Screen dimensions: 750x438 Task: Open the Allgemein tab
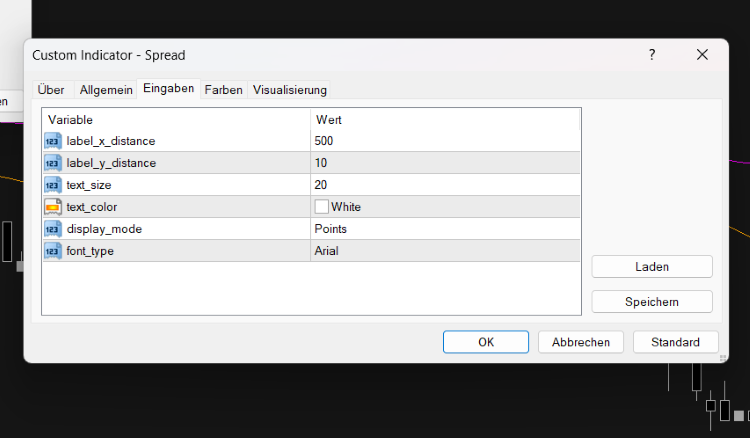pos(106,90)
